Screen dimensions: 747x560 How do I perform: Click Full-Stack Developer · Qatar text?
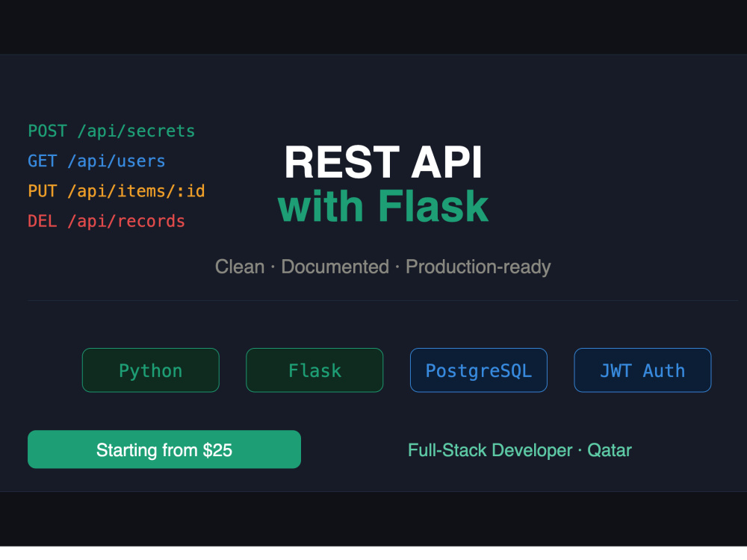(x=520, y=450)
